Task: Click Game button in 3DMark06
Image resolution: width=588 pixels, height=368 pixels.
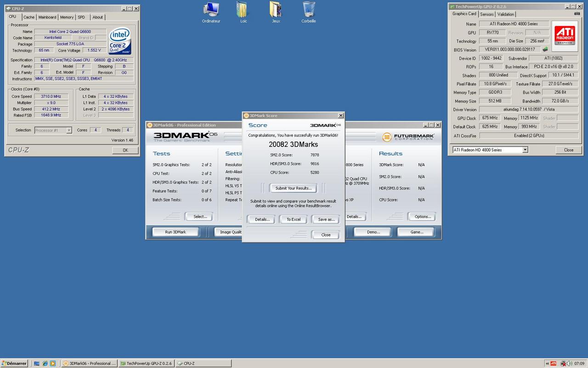Action: click(x=417, y=232)
